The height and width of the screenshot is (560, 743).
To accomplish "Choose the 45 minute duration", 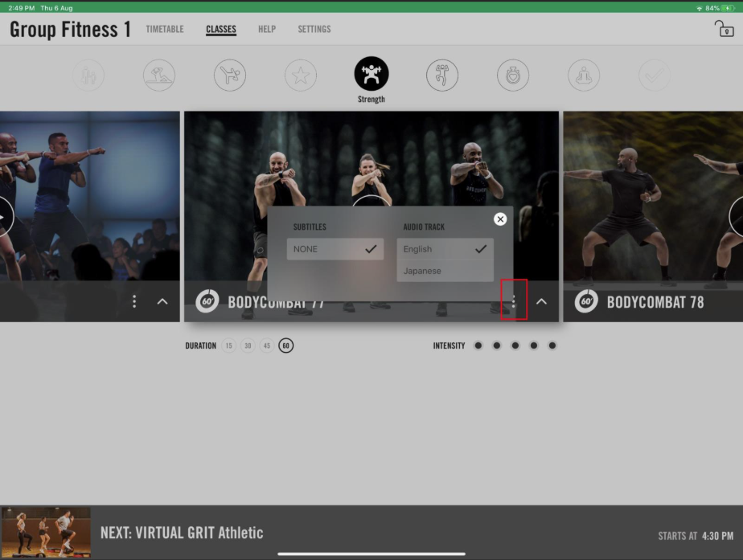I will [x=267, y=345].
